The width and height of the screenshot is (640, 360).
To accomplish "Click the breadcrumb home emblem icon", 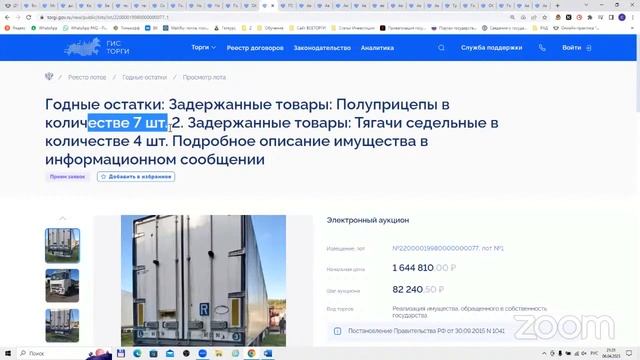I will pos(49,76).
